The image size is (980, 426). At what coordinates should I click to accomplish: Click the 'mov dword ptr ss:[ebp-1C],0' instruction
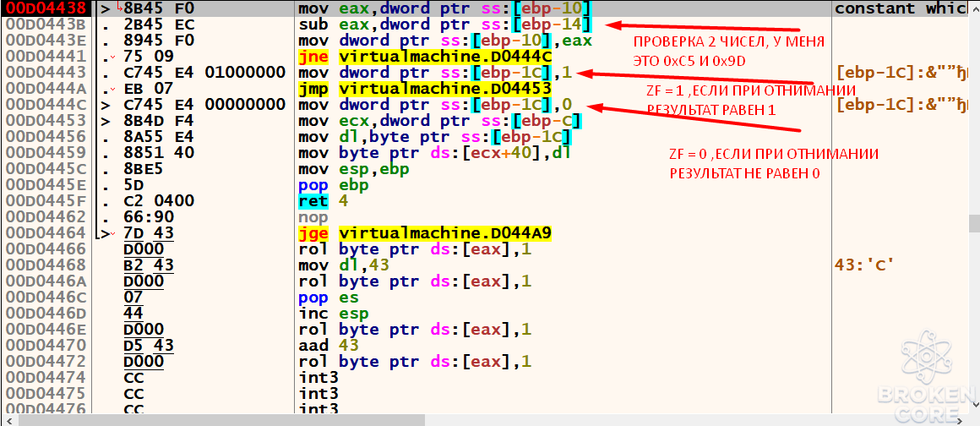click(x=436, y=105)
